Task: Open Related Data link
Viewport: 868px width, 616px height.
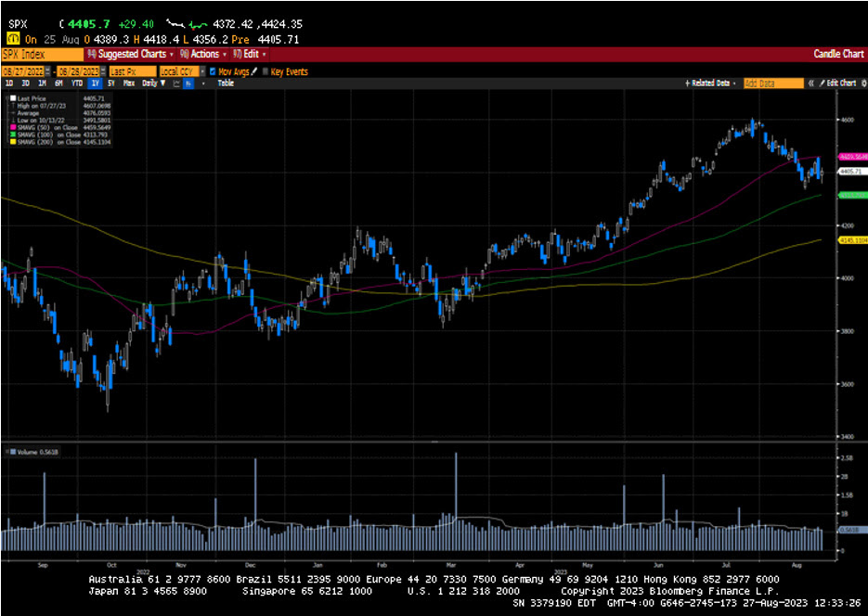Action: click(x=711, y=83)
